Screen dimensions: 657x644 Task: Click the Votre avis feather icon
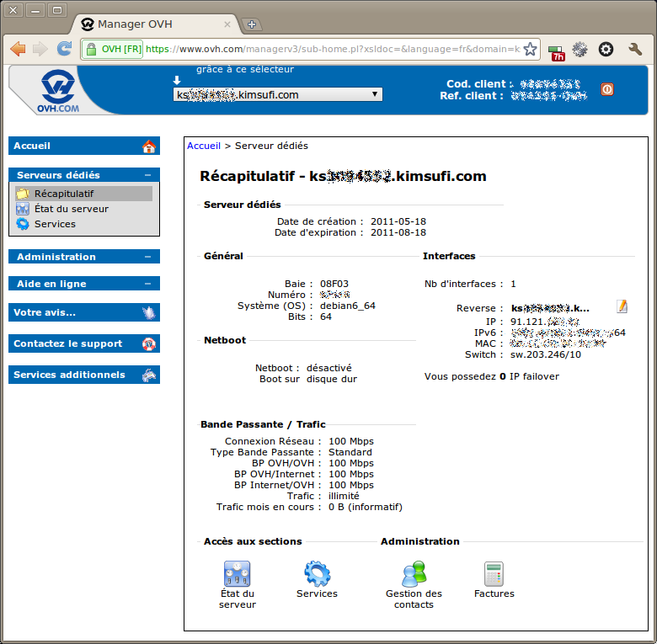pos(149,313)
